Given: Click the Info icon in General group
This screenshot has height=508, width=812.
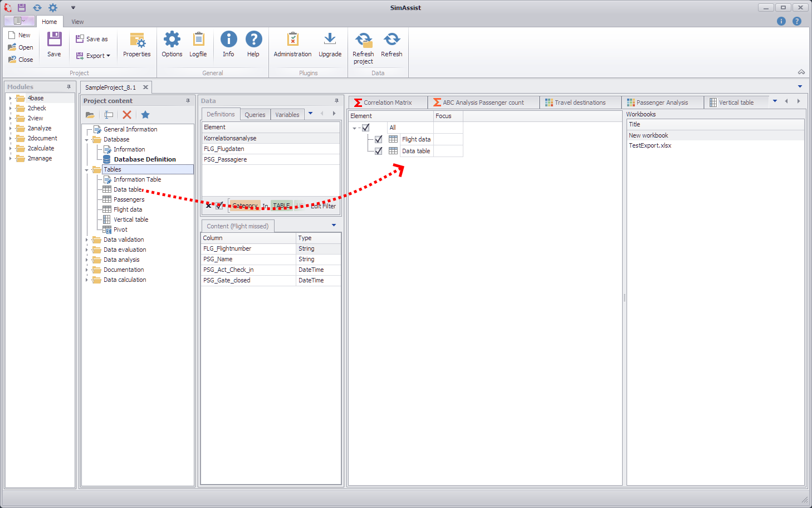Looking at the screenshot, I should (228, 45).
